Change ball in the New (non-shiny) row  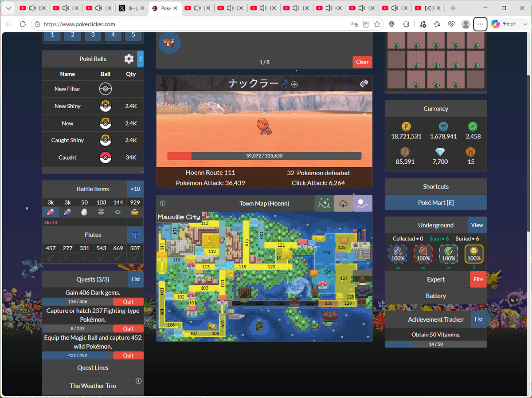point(105,123)
